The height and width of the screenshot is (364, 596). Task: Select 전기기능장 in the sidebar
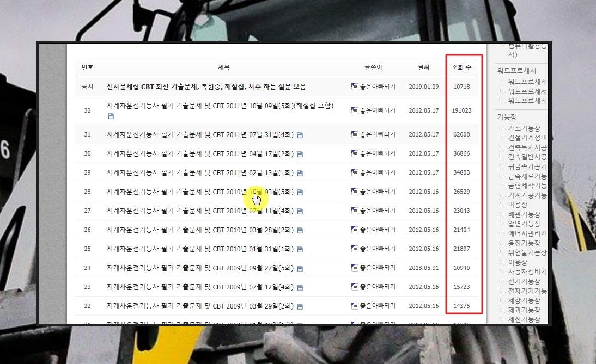pyautogui.click(x=524, y=281)
